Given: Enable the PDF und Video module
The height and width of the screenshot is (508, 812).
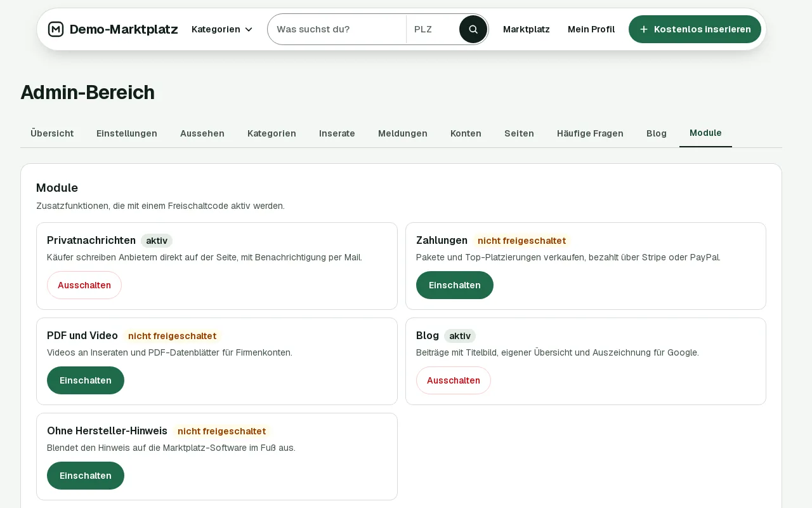Looking at the screenshot, I should [86, 380].
